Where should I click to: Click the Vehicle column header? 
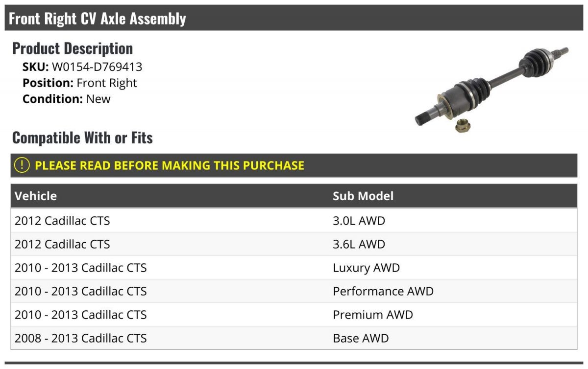pyautogui.click(x=36, y=196)
